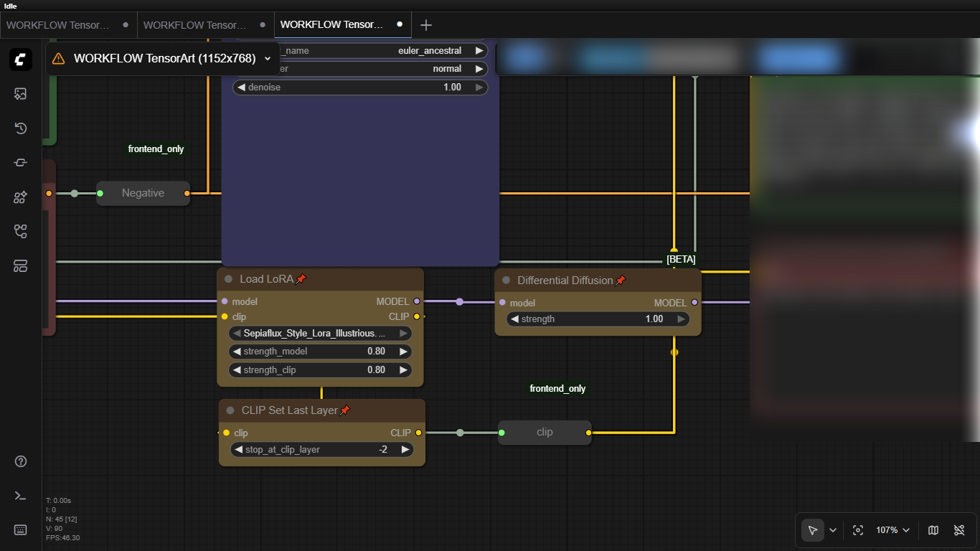Collapse the Load LoRA node
The width and height of the screenshot is (980, 551).
(x=229, y=279)
